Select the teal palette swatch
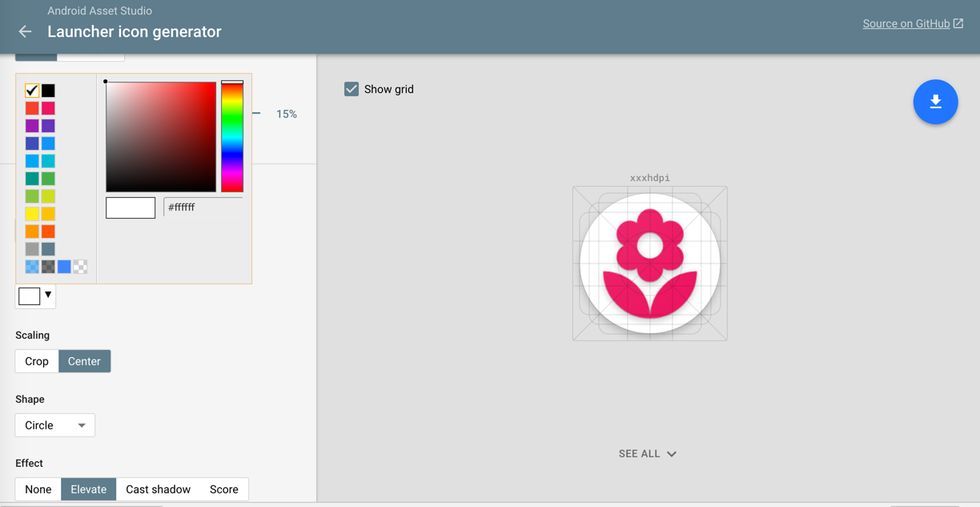Image resolution: width=980 pixels, height=507 pixels. click(x=32, y=179)
